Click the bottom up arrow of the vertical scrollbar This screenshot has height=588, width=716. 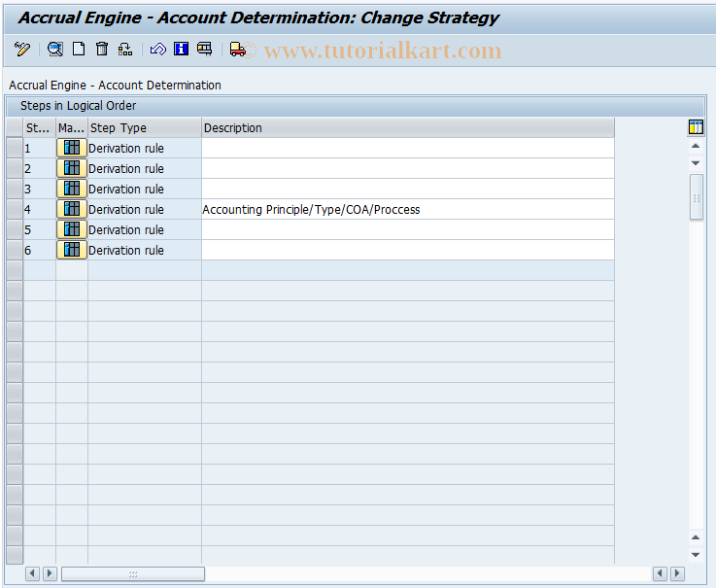(696, 537)
